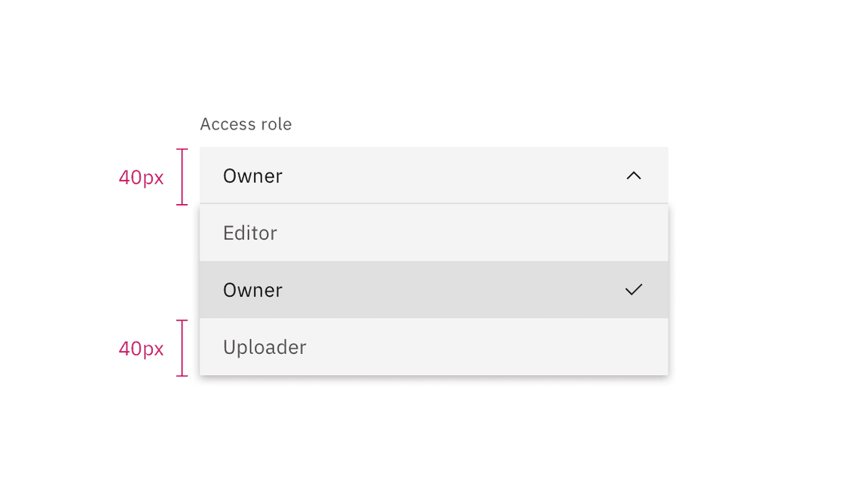Collapse the dropdown using the chevron-up icon
The width and height of the screenshot is (868, 488).
(634, 175)
